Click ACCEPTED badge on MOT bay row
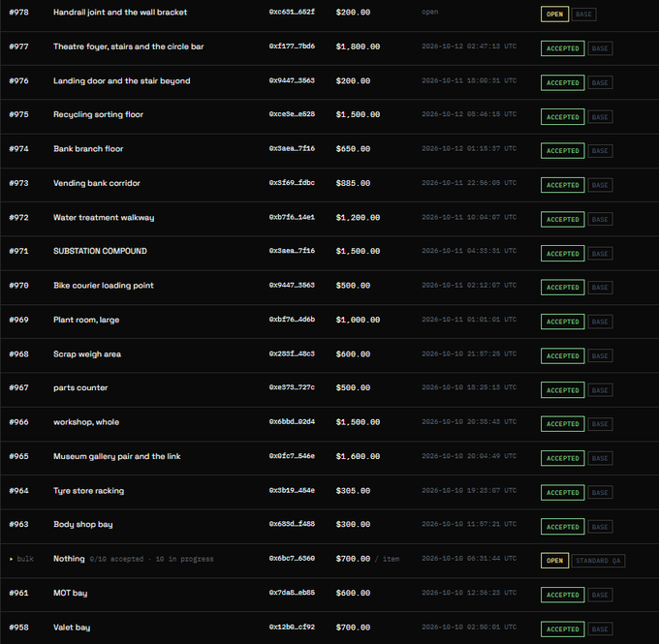659x644 pixels. 562,595
